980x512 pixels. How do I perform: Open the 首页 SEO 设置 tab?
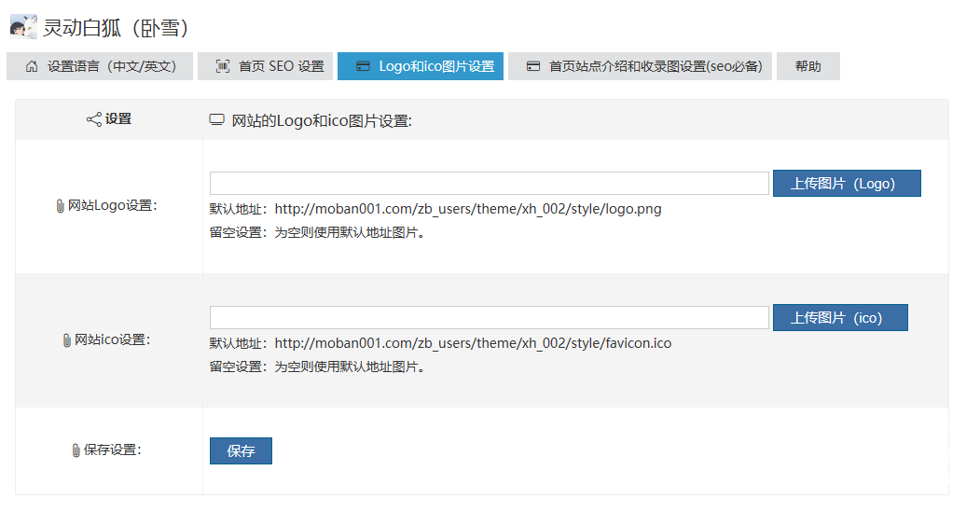pos(265,66)
